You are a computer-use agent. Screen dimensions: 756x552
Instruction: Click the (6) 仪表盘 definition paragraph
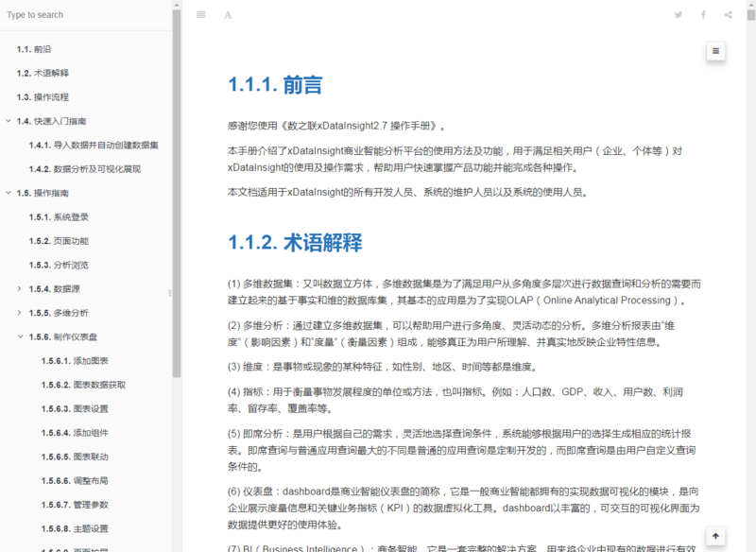464,509
